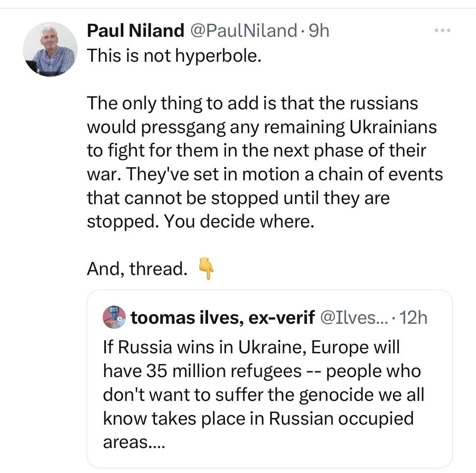Open the three-dot more options menu
The height and width of the screenshot is (473, 476).
(442, 30)
